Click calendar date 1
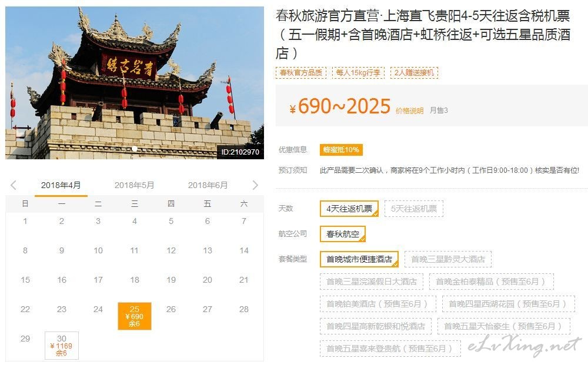Viewport: 588px width, 365px height. coord(25,221)
